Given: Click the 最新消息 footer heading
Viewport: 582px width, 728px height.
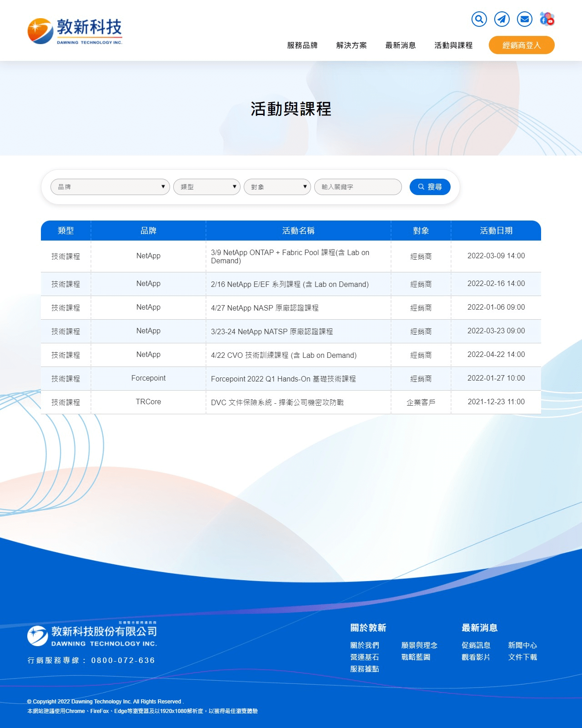Looking at the screenshot, I should coord(480,628).
